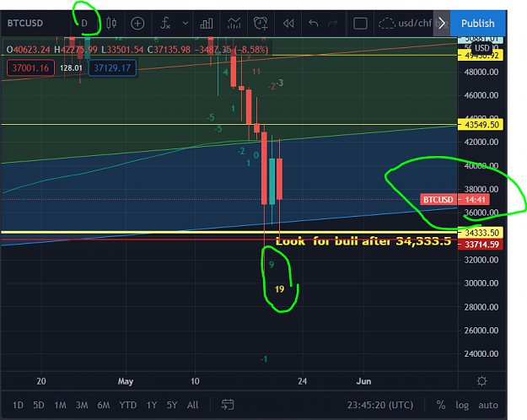Click the Publish button
527x420 pixels.
pyautogui.click(x=477, y=24)
